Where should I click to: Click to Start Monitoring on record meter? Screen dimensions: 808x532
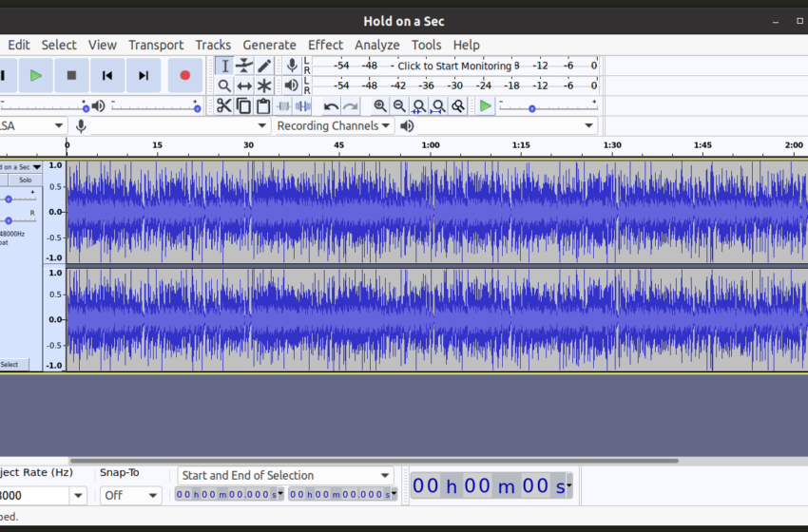tap(454, 66)
